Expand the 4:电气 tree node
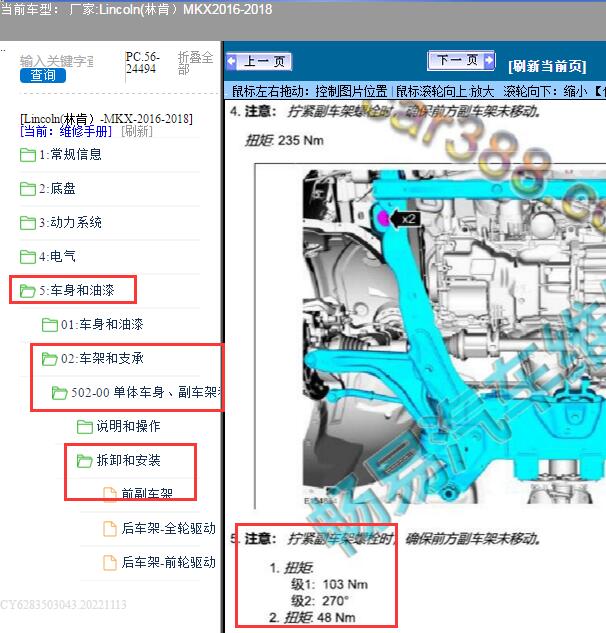 click(x=57, y=256)
